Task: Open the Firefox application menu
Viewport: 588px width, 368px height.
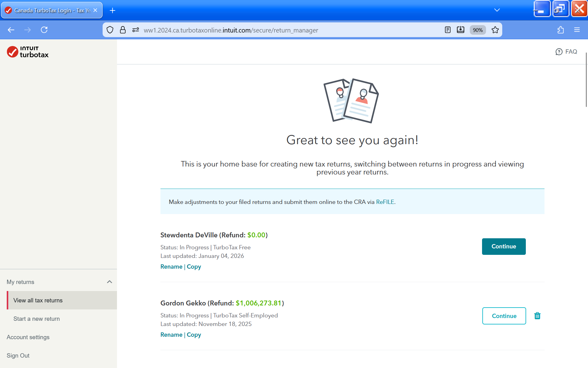Action: [x=577, y=30]
